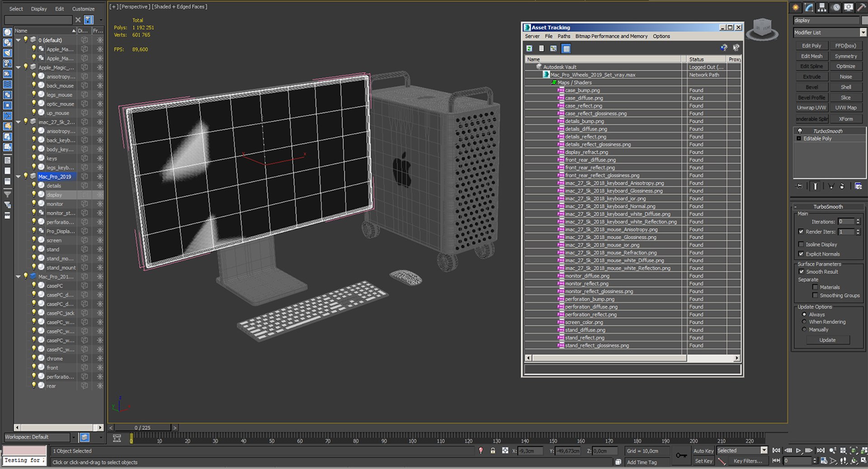
Task: Open the Hierarchy tab in command panel
Action: point(822,7)
